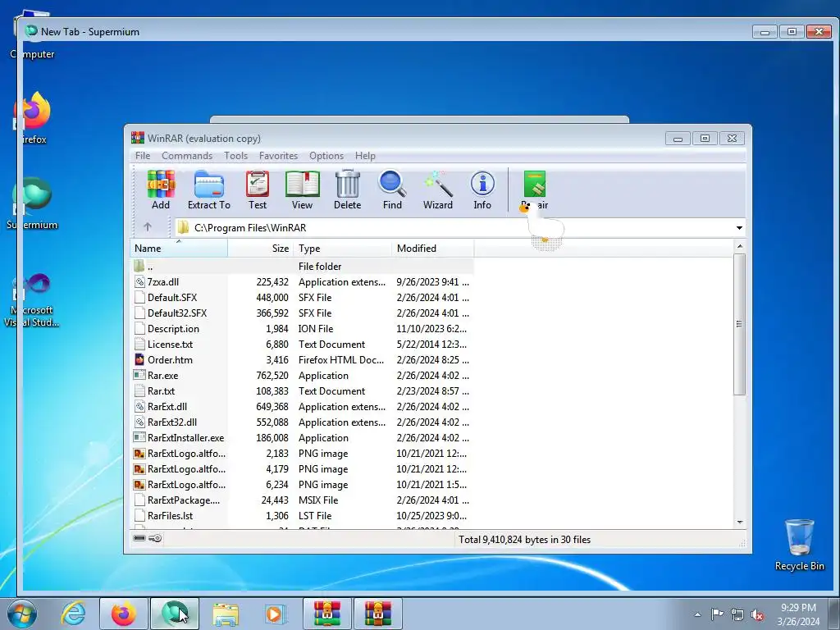This screenshot has height=630, width=840.
Task: Select RarExtPackage MSIX file row
Action: click(302, 500)
